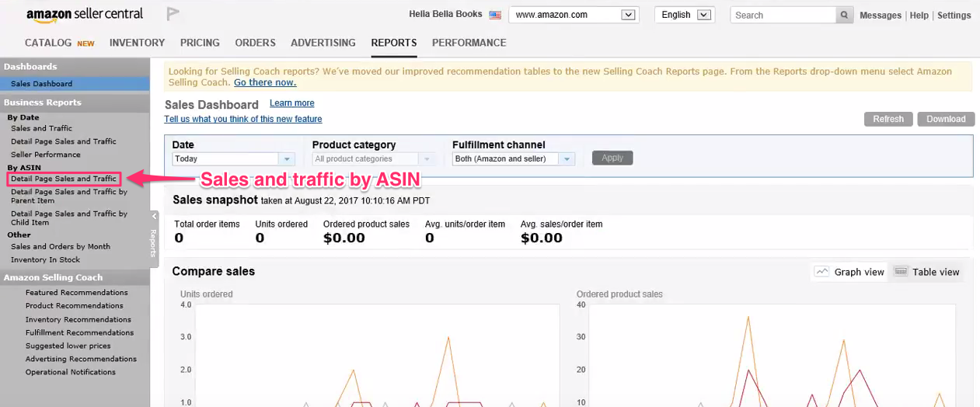This screenshot has width=980, height=407.
Task: Open Sales and Traffic by date report
Action: click(x=41, y=128)
